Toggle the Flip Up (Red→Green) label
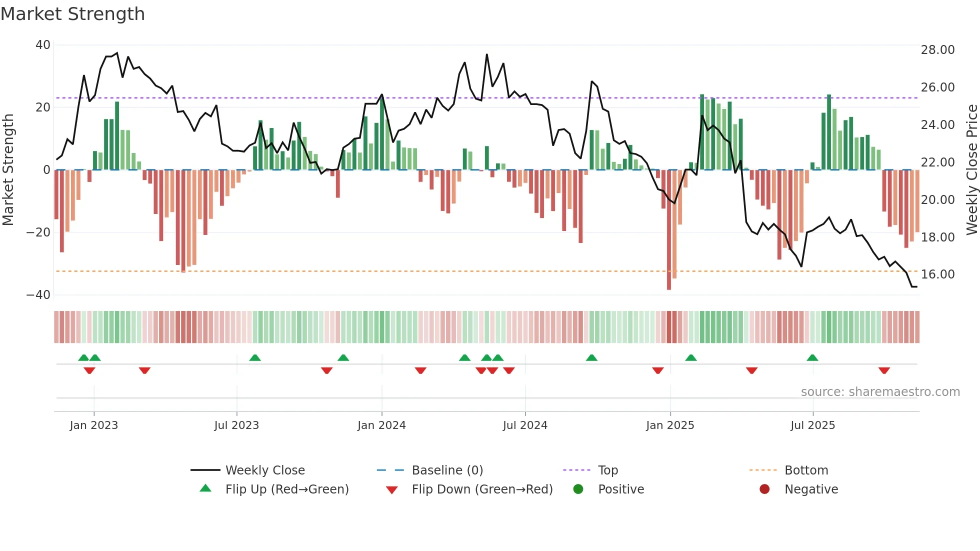Image resolution: width=980 pixels, height=551 pixels. pos(287,489)
